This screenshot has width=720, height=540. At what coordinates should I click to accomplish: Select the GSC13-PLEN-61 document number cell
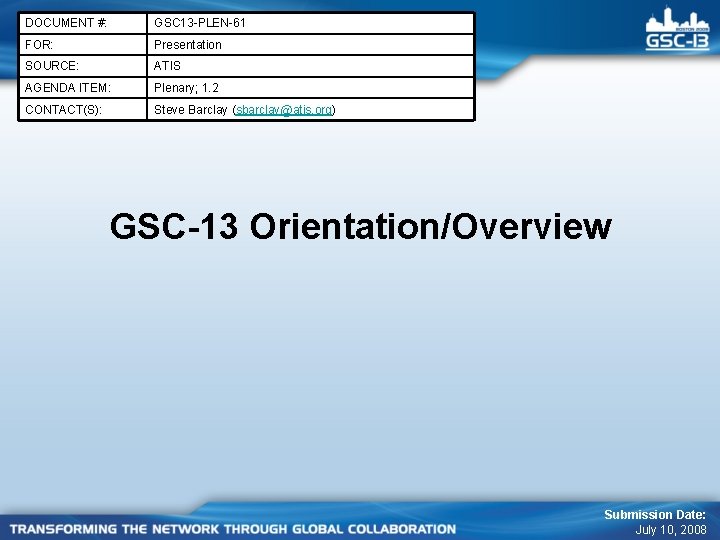click(x=310, y=23)
